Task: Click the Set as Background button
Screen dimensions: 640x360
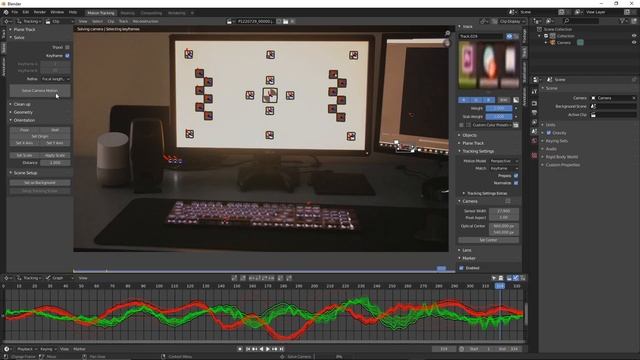Action: (40, 183)
